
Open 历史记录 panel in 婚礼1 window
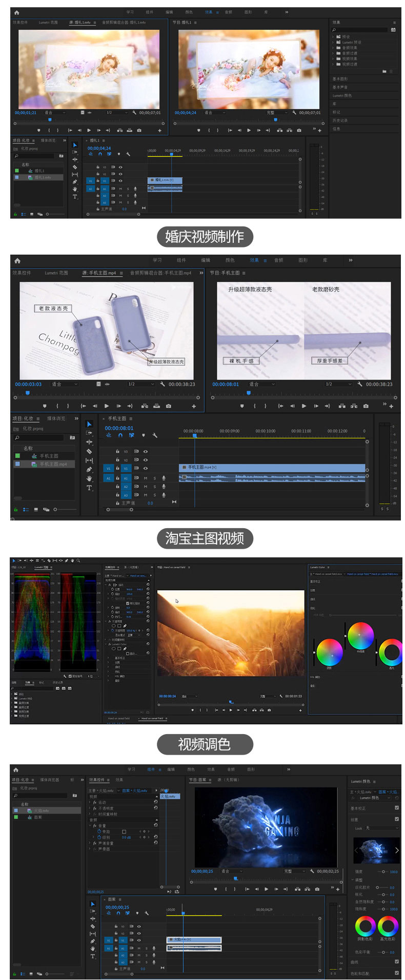(x=340, y=120)
